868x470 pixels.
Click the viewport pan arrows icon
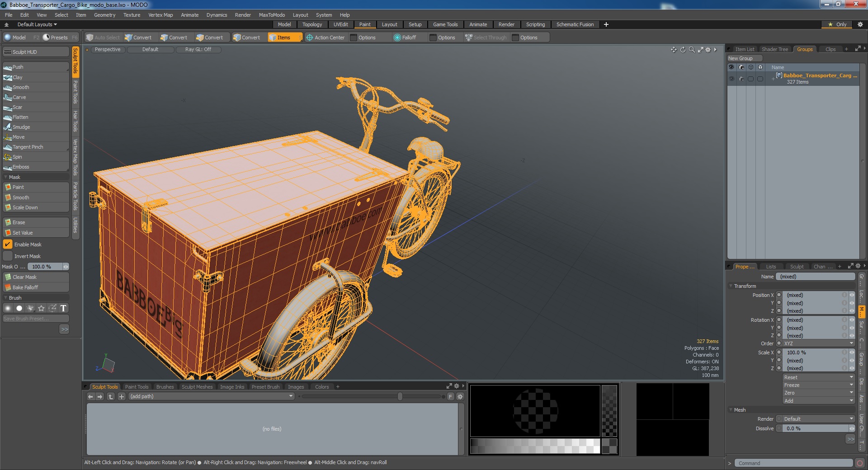click(674, 50)
